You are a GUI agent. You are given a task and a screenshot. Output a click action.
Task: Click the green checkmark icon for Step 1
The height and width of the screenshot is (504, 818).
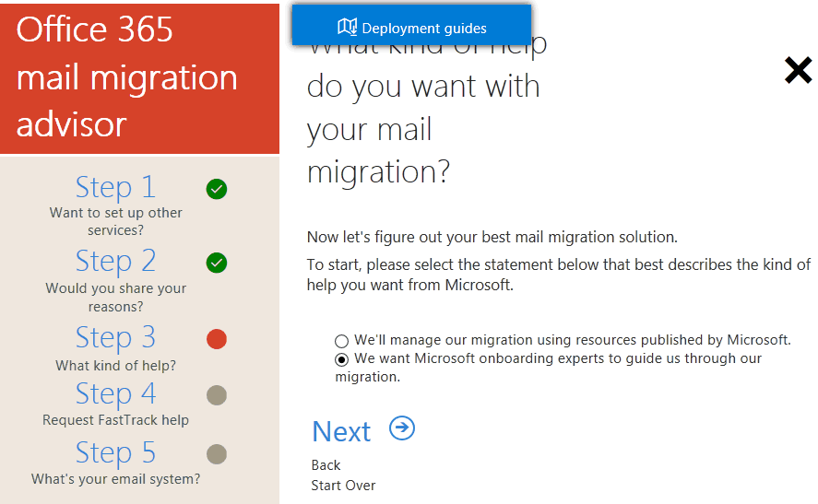(x=217, y=189)
